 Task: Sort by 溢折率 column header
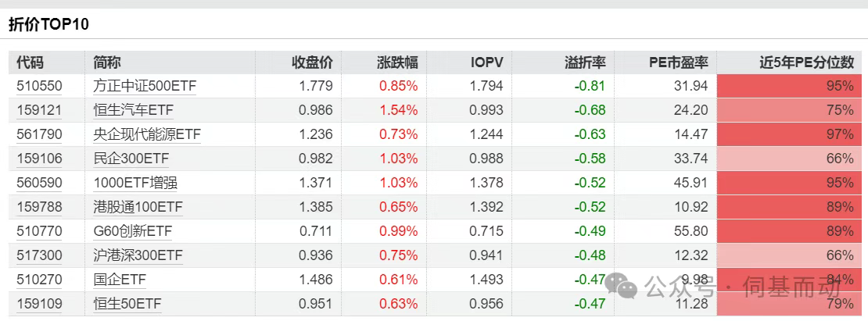tap(585, 62)
